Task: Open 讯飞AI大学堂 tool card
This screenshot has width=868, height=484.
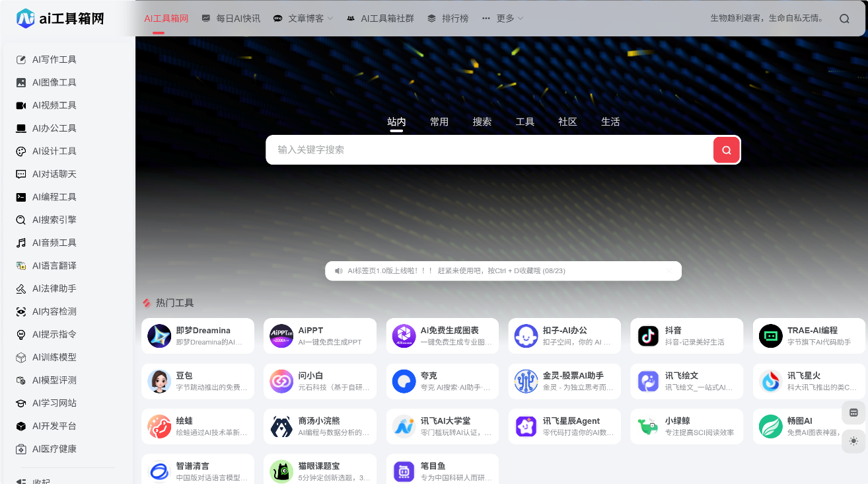Action: point(443,426)
